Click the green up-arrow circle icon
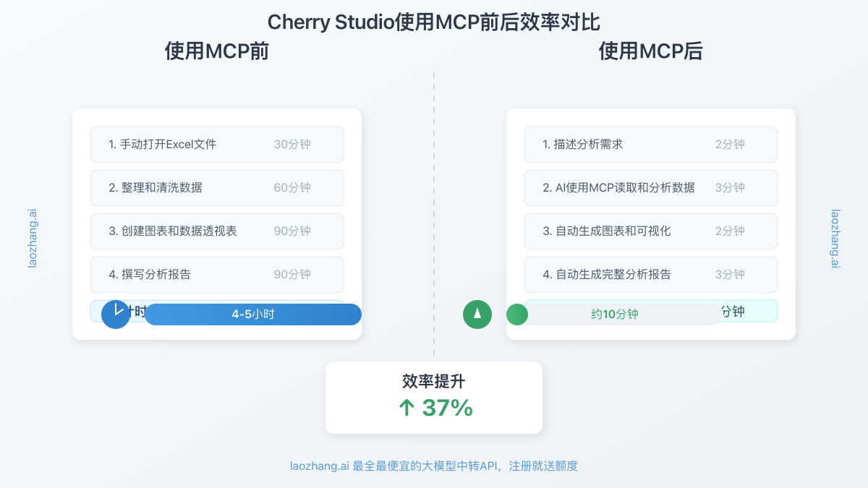 click(x=477, y=314)
